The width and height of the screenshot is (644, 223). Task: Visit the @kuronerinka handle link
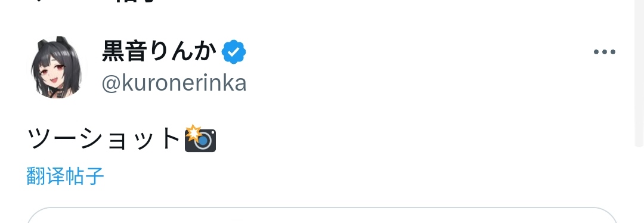174,83
